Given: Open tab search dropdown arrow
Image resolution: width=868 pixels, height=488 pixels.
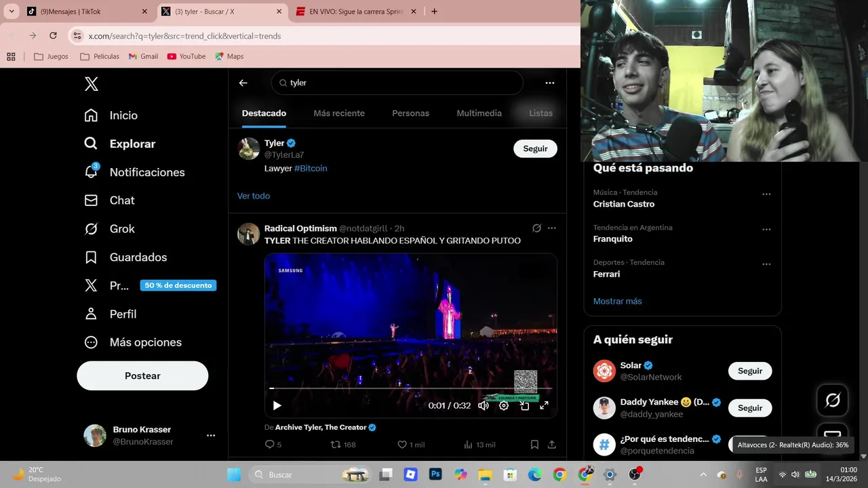Looking at the screenshot, I should coord(12,12).
